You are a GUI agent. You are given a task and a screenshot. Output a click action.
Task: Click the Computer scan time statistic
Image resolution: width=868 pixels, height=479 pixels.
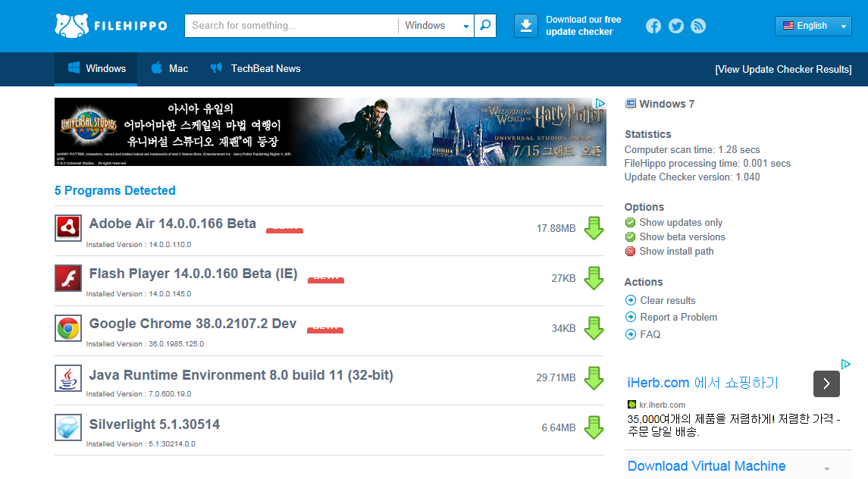[x=692, y=149]
